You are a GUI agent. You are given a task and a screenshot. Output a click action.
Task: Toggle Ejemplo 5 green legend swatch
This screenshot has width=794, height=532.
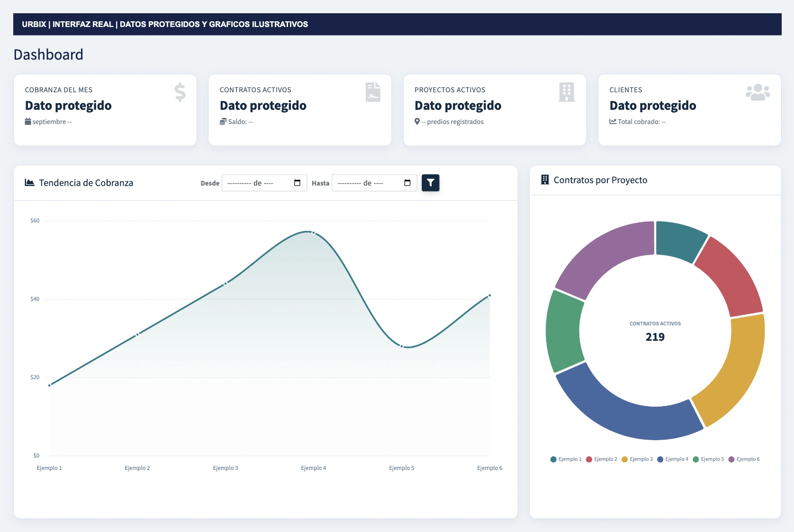696,459
